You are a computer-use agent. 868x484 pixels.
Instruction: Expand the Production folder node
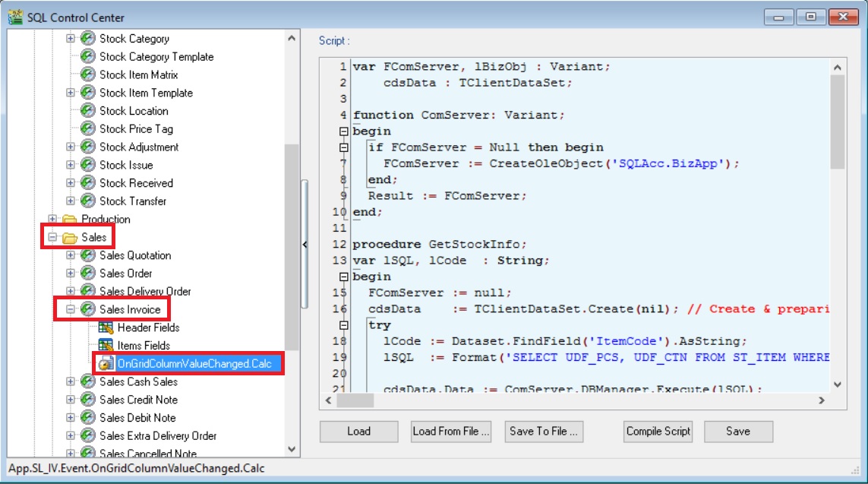(52, 220)
